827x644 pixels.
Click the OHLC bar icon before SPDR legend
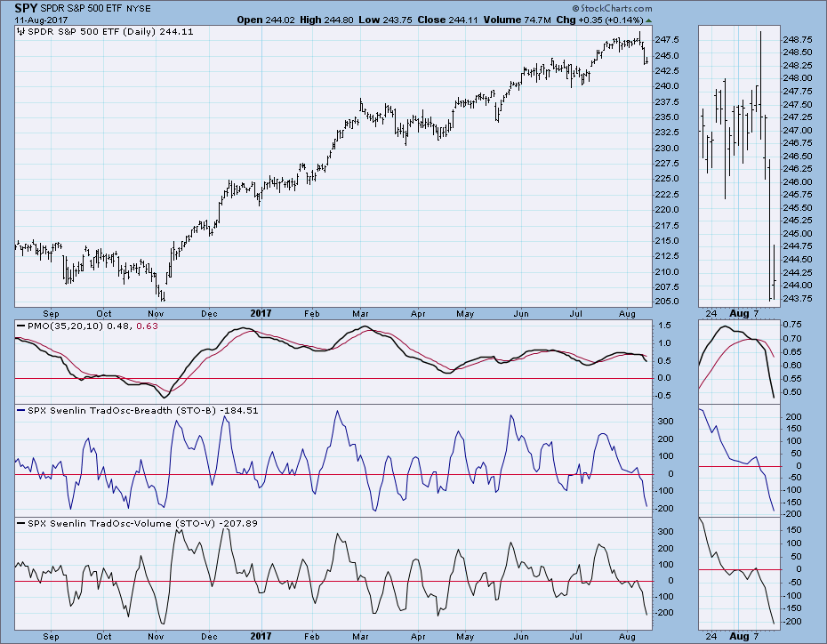pyautogui.click(x=21, y=32)
